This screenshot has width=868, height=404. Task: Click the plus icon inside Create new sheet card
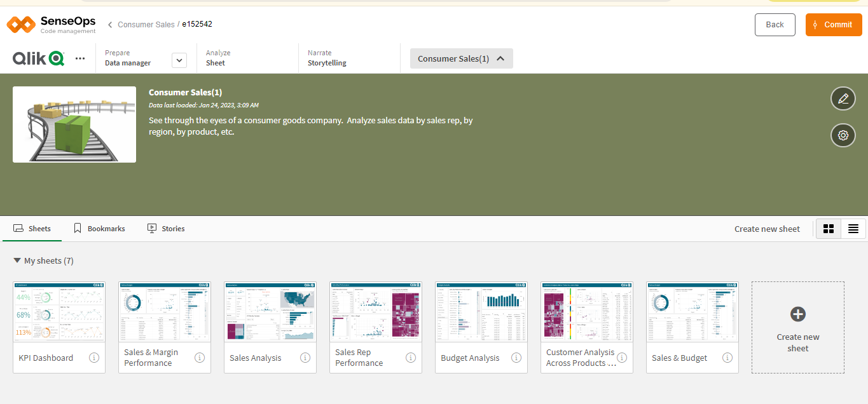(x=797, y=313)
